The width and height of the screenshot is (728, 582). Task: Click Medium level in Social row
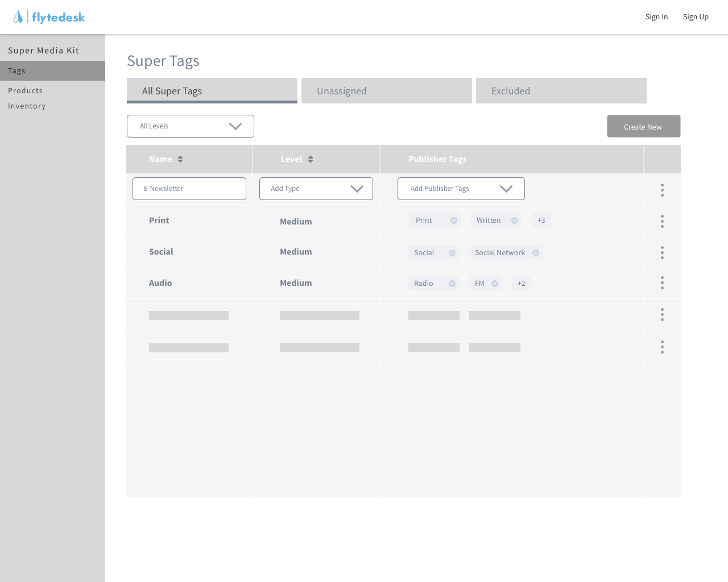coord(296,252)
